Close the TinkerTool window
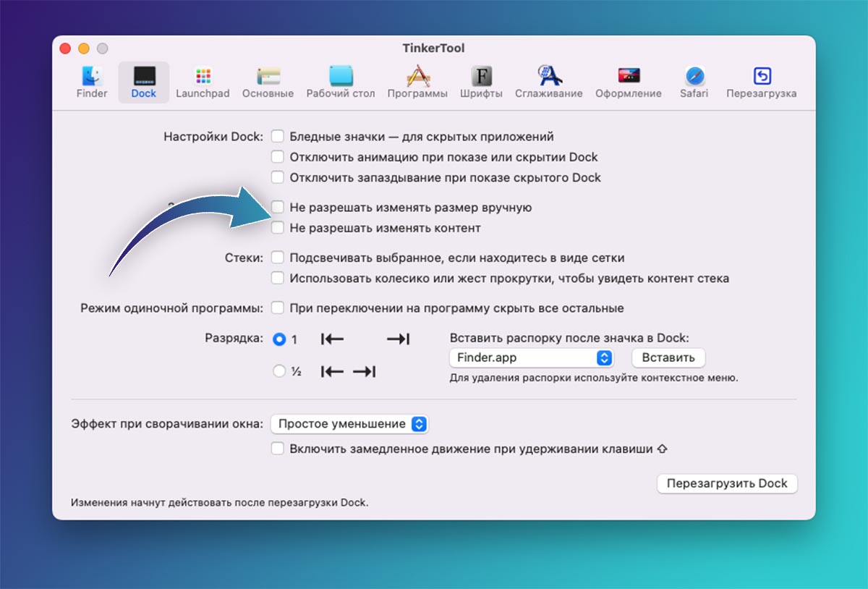 tap(65, 48)
